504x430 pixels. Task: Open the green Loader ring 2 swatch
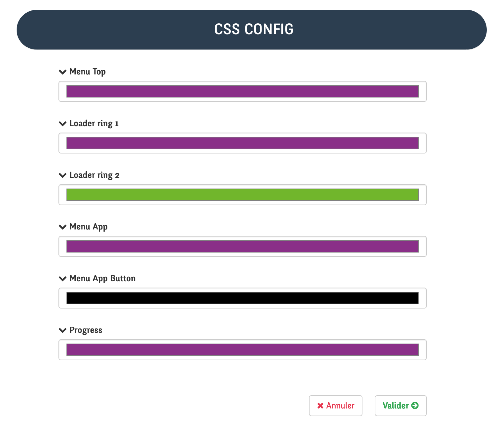click(x=242, y=195)
